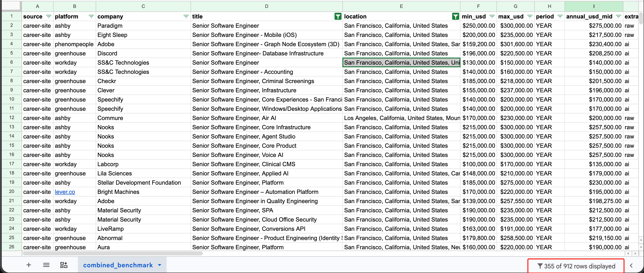644x273 pixels.
Task: Add a new sheet with plus icon
Action: click(29, 265)
